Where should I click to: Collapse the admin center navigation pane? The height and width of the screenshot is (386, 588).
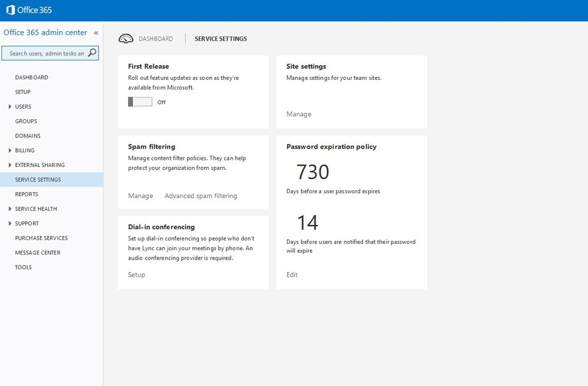click(96, 33)
